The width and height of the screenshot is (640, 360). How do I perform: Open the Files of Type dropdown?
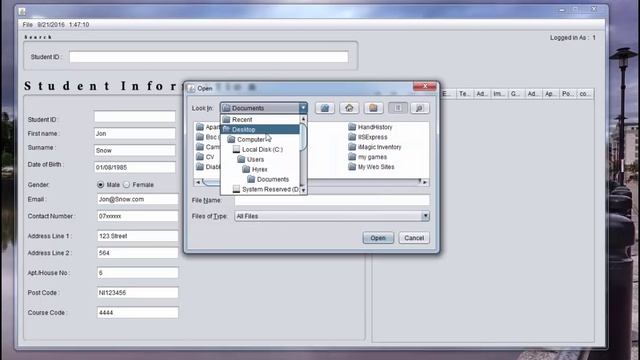pos(425,216)
